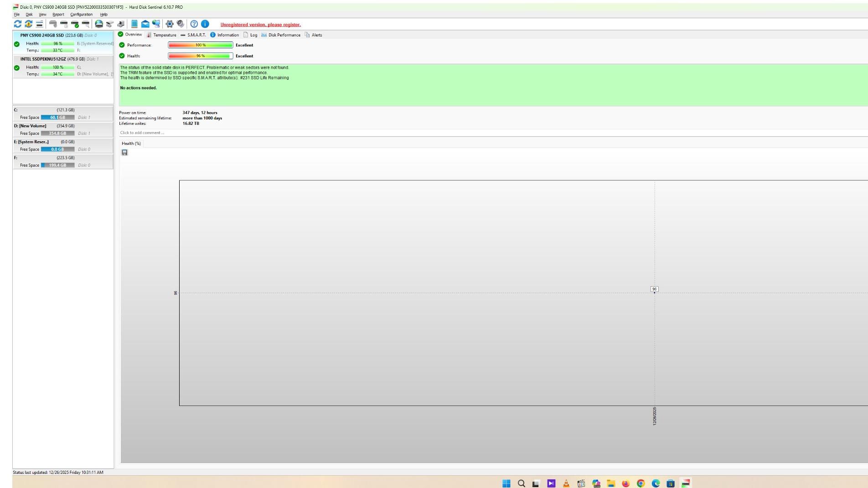Click the blue notepad report icon

[134, 24]
